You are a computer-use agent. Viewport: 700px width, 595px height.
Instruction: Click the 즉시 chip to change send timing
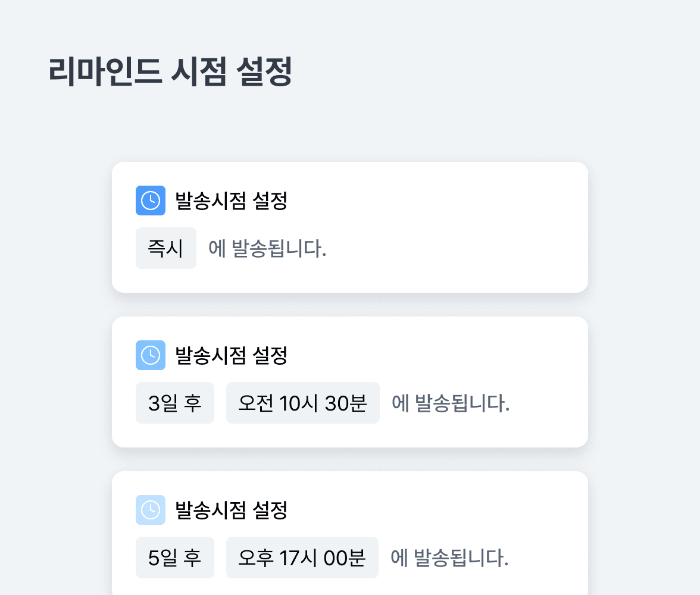coord(166,248)
